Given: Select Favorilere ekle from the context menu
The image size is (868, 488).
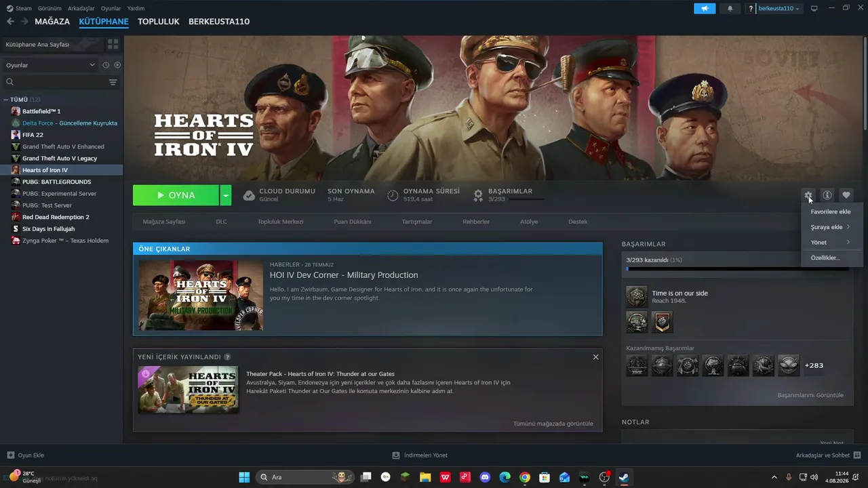Looking at the screenshot, I should pos(832,211).
